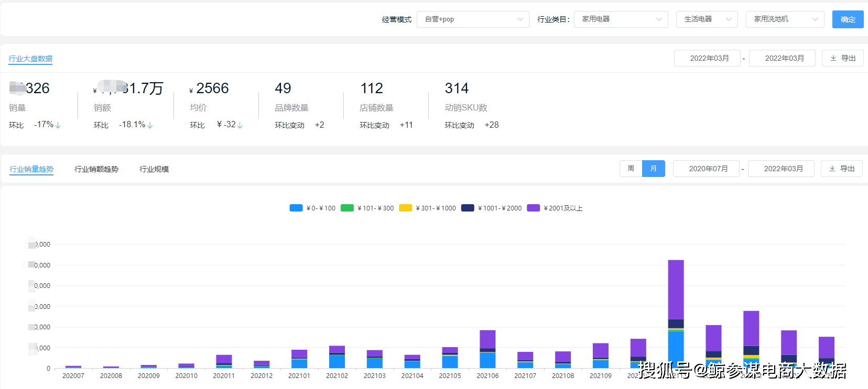Toggle the ¥301-¥1000 yellow legend swatch
Image resolution: width=868 pixels, height=389 pixels.
[406, 208]
